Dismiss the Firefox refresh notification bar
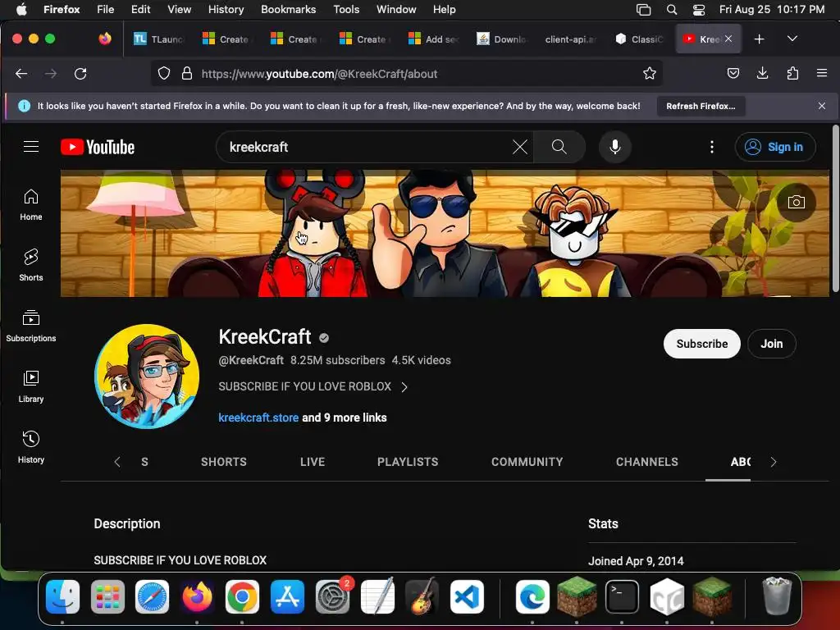Viewport: 840px width, 630px height. (x=822, y=106)
